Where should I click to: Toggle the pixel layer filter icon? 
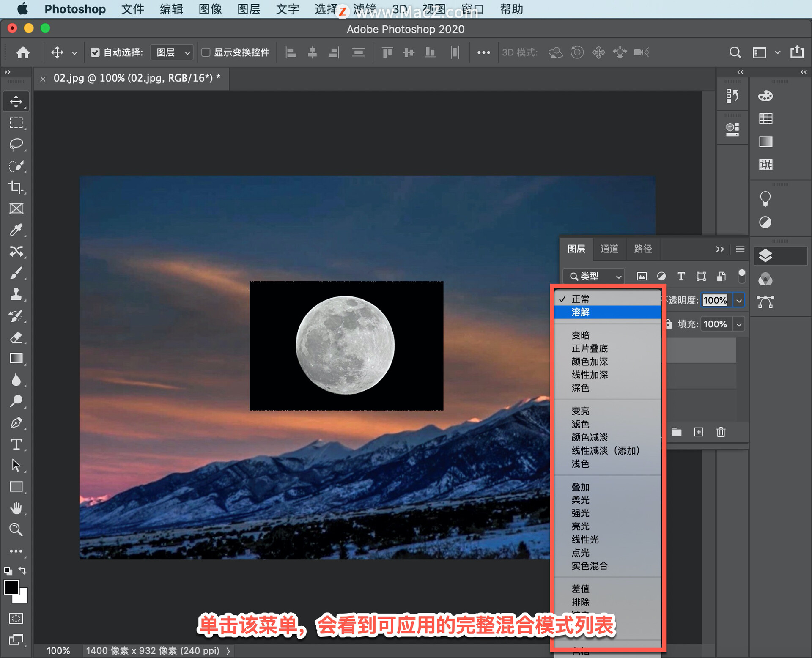pos(642,277)
